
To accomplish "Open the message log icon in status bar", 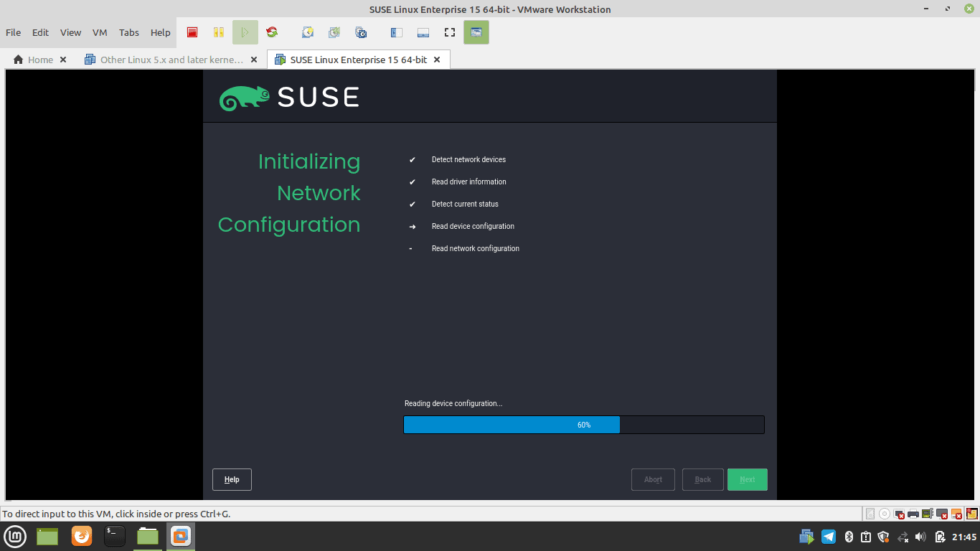I will 972,514.
